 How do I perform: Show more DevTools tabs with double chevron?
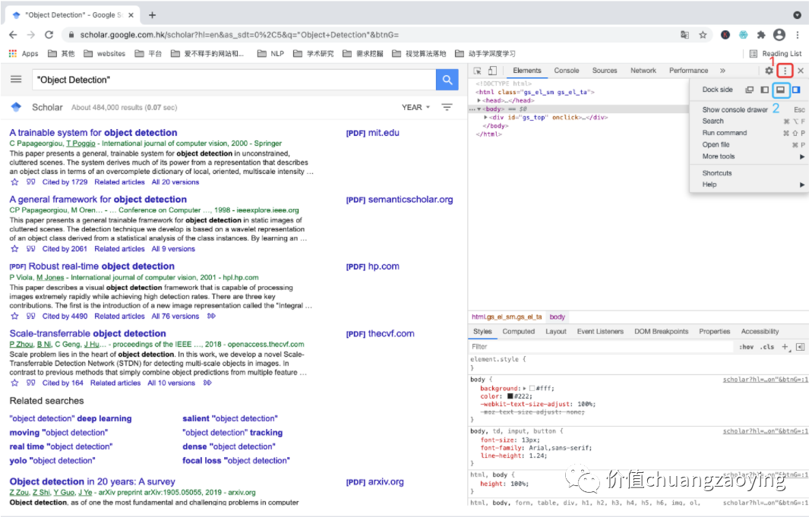pos(722,71)
